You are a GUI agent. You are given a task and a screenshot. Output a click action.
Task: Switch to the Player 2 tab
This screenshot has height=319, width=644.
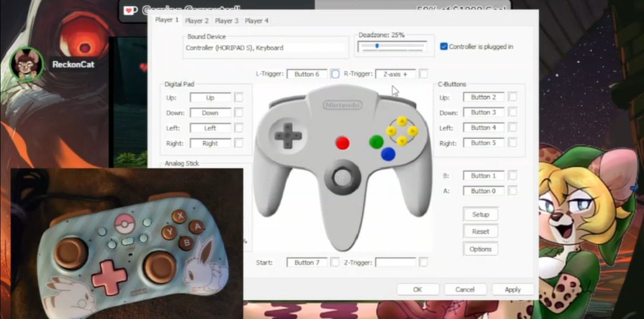tap(196, 21)
